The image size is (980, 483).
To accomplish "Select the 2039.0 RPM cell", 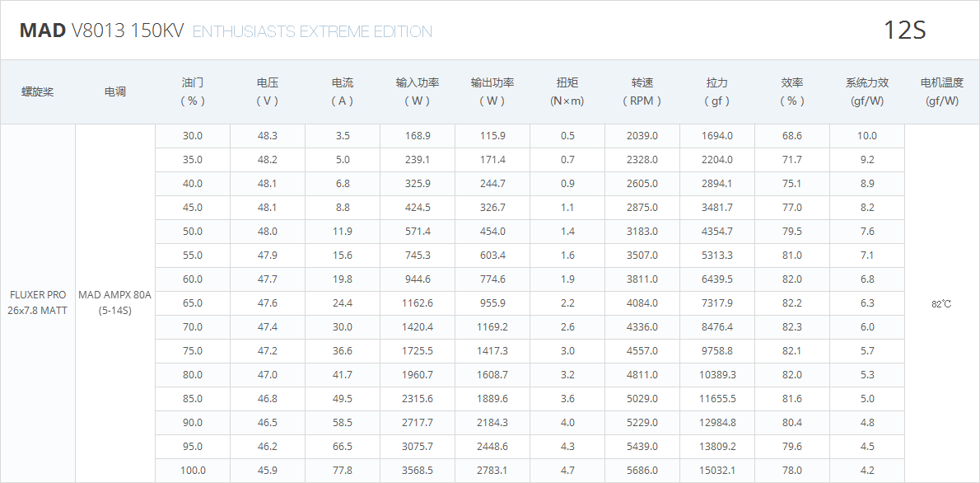I will coord(642,136).
